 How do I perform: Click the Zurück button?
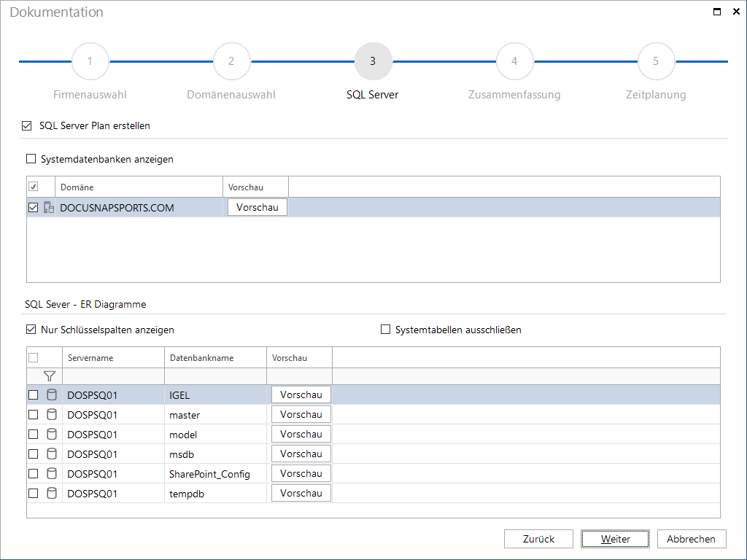(538, 539)
